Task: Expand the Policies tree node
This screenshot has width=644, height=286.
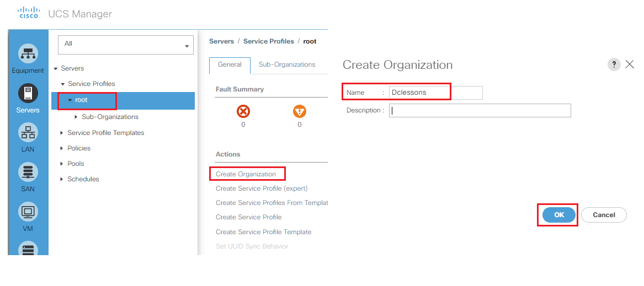Action: [x=62, y=148]
